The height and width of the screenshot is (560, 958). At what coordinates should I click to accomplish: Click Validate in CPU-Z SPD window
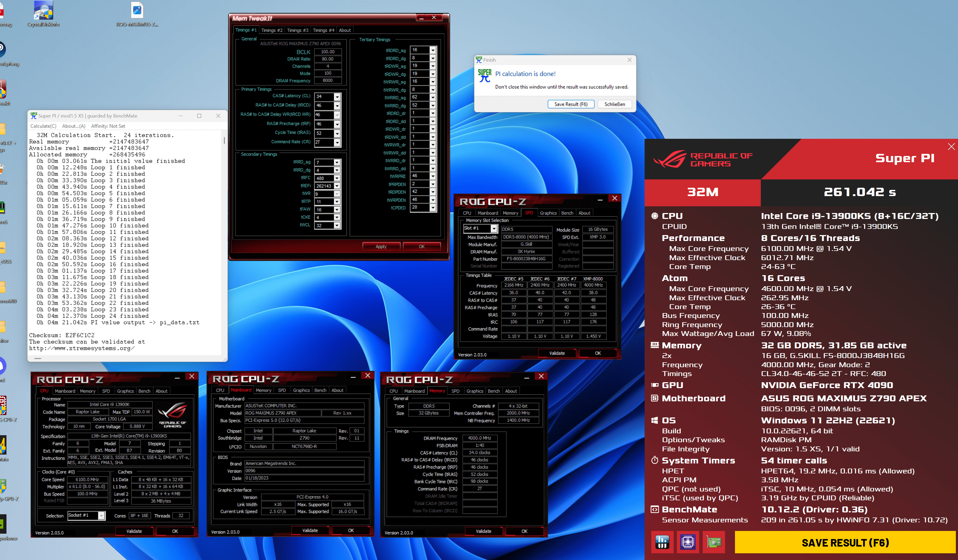pyautogui.click(x=557, y=353)
